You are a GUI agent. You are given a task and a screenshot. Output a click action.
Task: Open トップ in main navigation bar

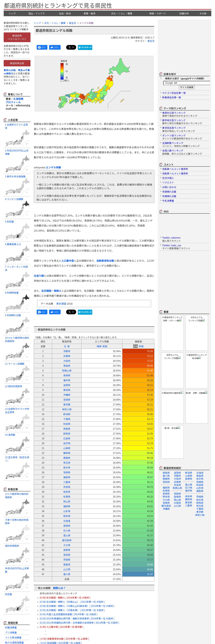pos(12,14)
